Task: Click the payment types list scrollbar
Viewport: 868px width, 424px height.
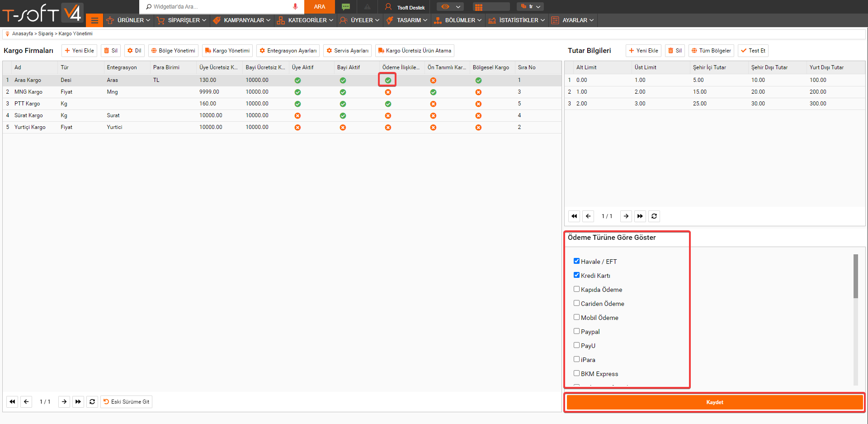Action: (x=856, y=276)
